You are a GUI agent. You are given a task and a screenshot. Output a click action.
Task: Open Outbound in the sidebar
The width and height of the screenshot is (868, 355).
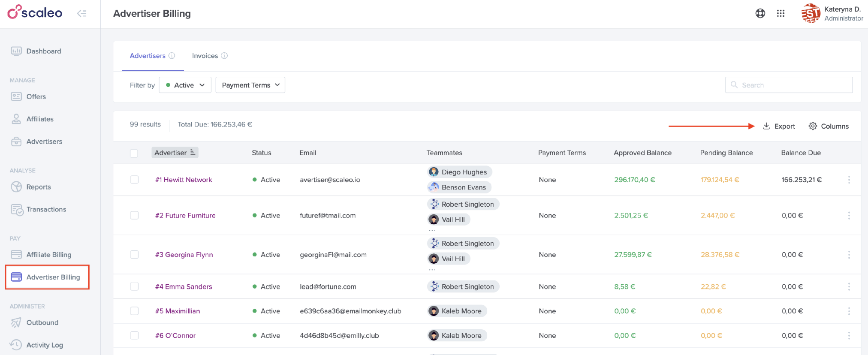[x=35, y=322]
